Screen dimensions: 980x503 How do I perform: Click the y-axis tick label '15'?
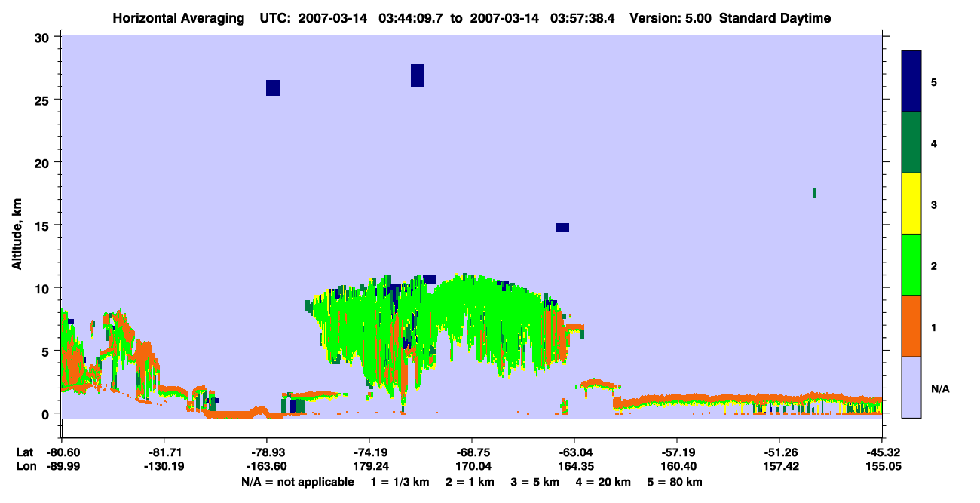pyautogui.click(x=43, y=225)
